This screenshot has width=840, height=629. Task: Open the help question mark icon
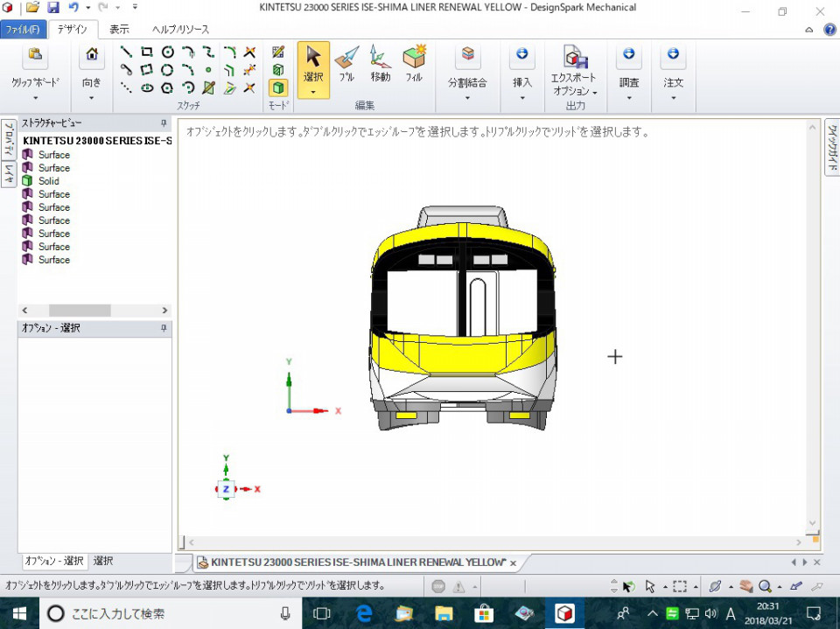click(829, 30)
